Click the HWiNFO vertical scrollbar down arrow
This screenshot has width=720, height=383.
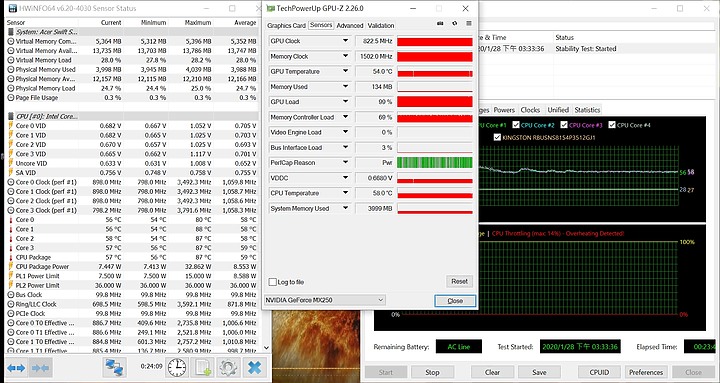(x=266, y=348)
